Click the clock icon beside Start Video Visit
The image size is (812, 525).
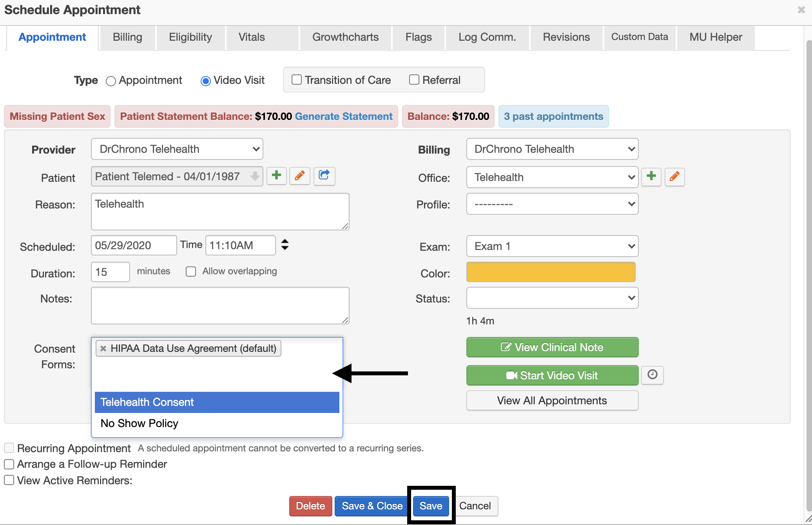(652, 375)
